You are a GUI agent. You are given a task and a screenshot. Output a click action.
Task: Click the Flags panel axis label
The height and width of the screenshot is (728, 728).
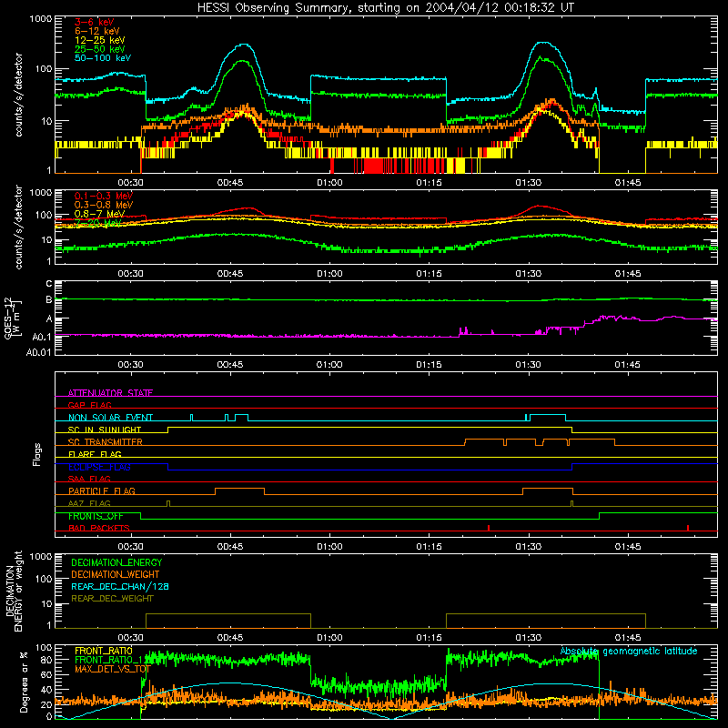[x=37, y=454]
